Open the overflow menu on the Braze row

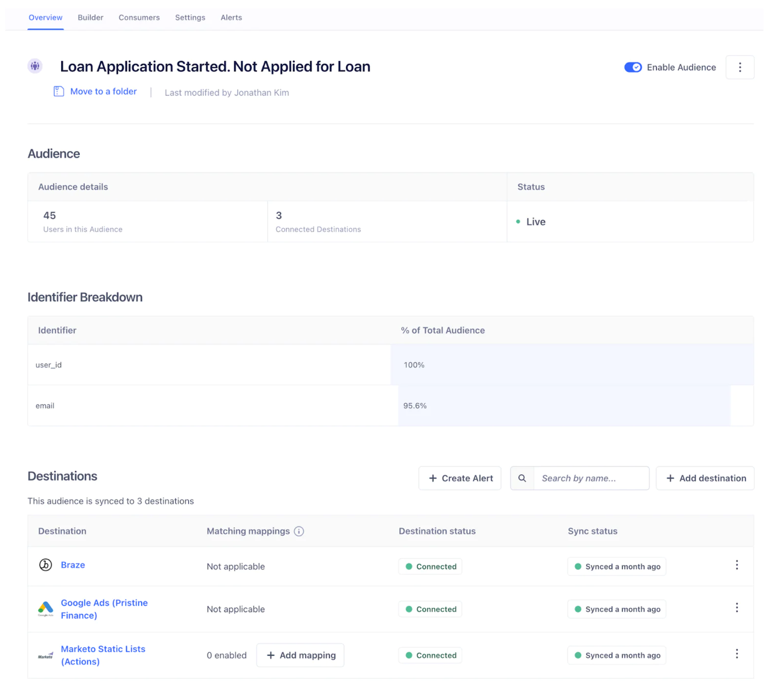coord(737,565)
